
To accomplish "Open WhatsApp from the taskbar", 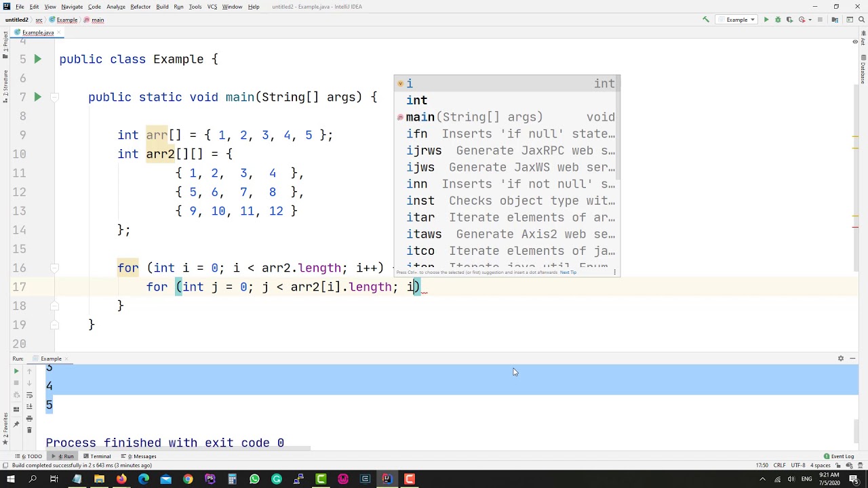I will (254, 479).
